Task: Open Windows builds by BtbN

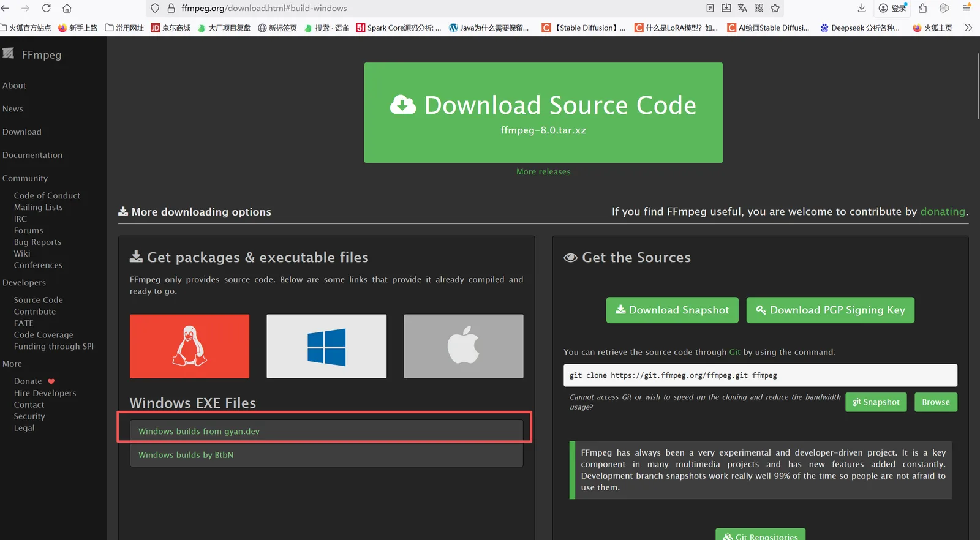Action: pos(326,455)
